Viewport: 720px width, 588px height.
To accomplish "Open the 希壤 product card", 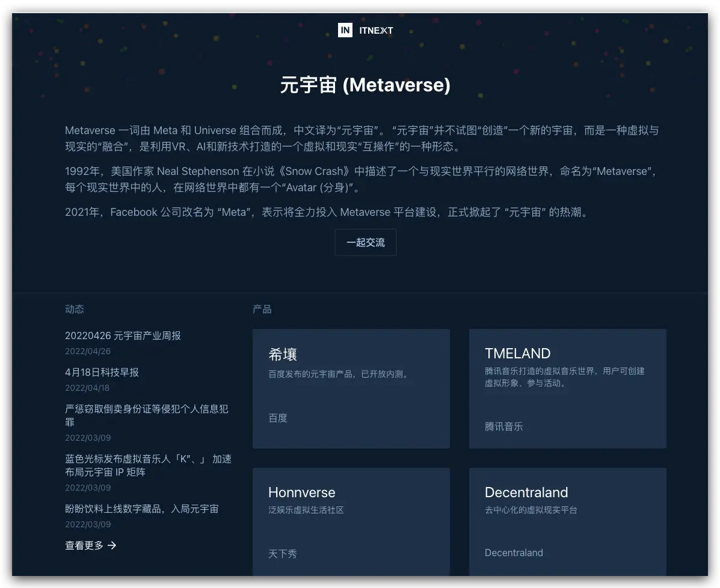I will point(351,388).
